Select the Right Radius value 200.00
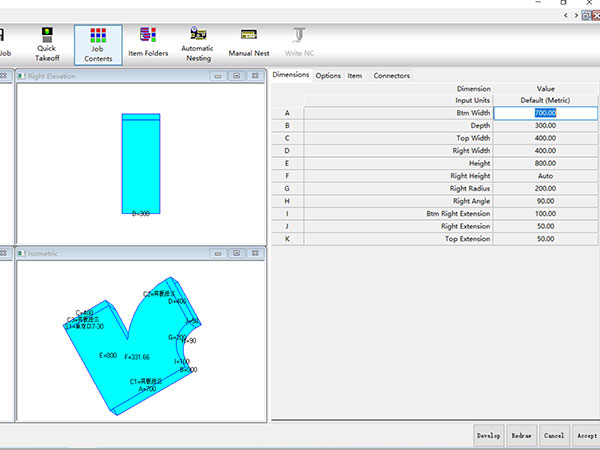The height and width of the screenshot is (450, 600). coord(545,189)
